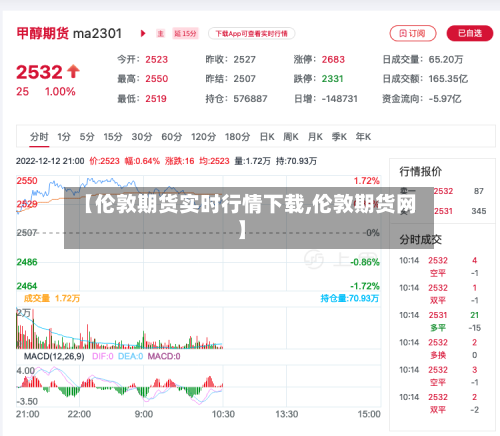500x436 pixels.
Task: Click the 日增 value -148731
Action: [339, 99]
